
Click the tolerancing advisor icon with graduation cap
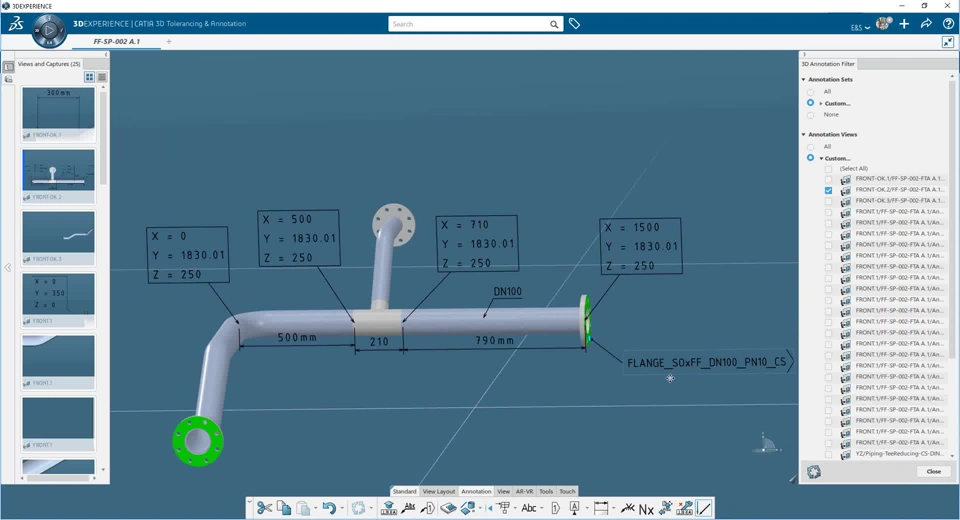389,508
